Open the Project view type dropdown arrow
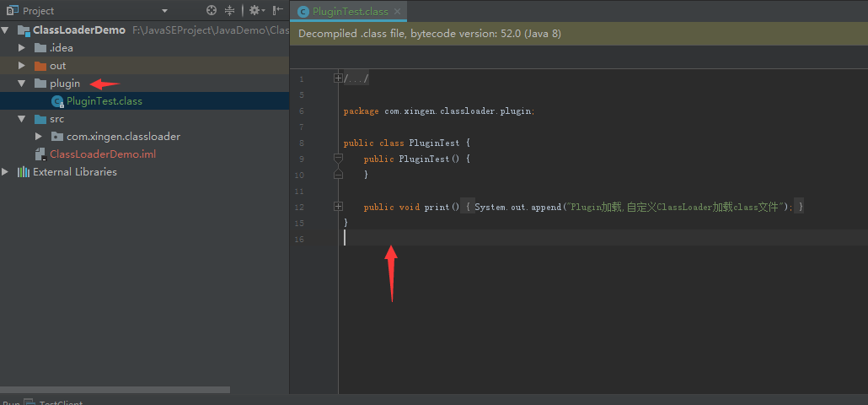Viewport: 868px width, 405px height. click(164, 10)
